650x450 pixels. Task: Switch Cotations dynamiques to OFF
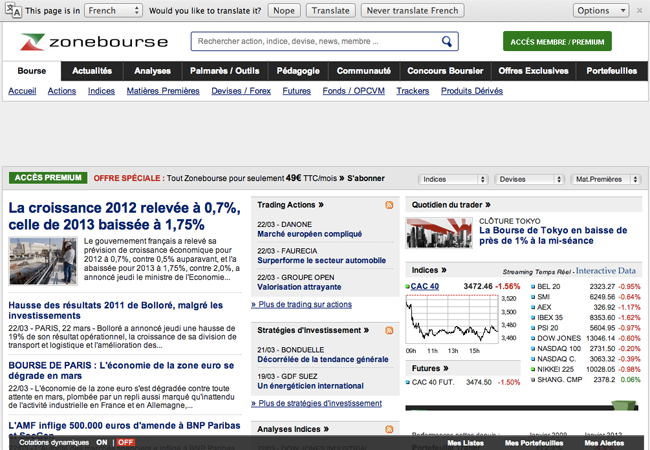(125, 442)
